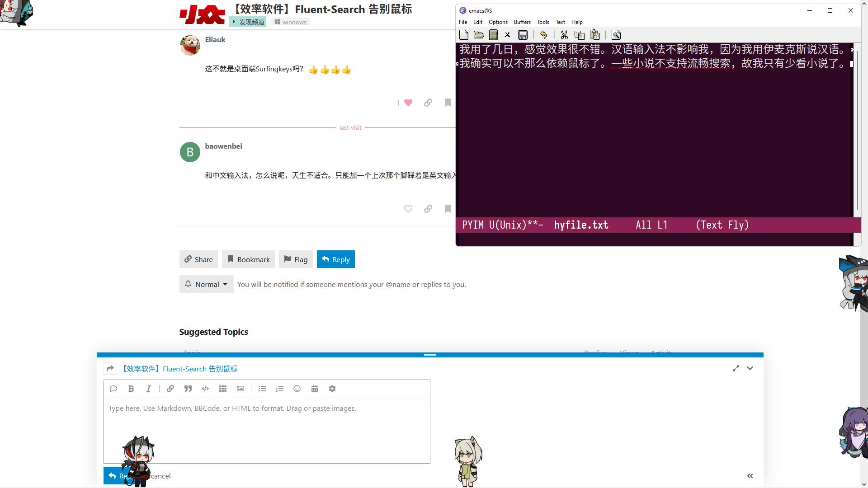Open the Options menu in Emacs

click(498, 22)
